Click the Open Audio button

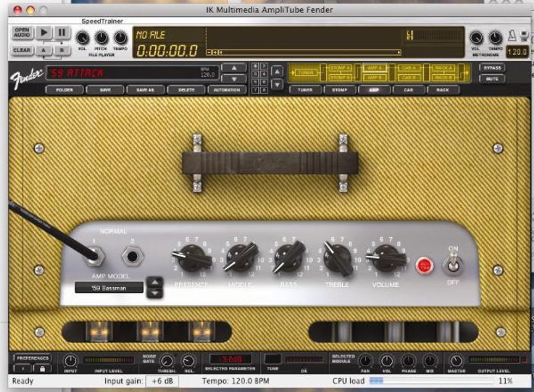click(22, 33)
